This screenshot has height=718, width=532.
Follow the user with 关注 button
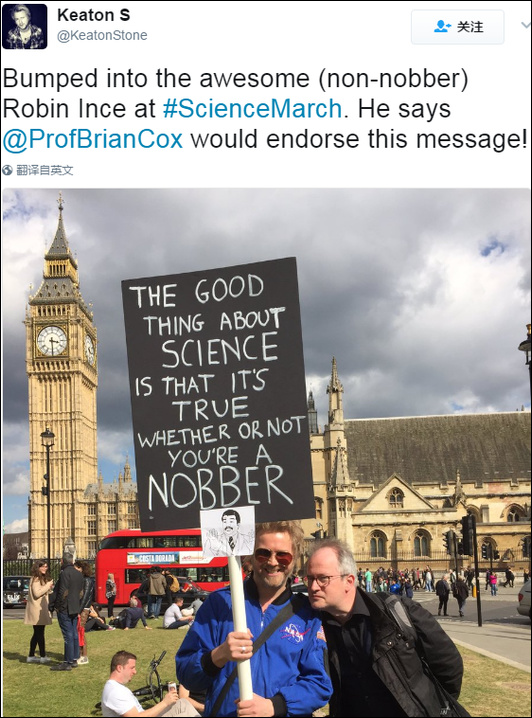[457, 27]
